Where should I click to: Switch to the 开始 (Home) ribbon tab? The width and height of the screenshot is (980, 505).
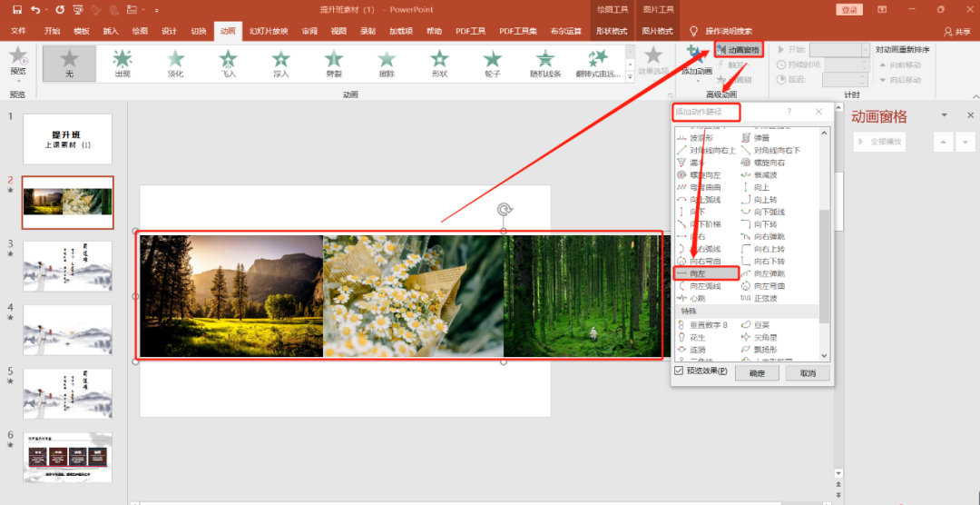pyautogui.click(x=52, y=31)
